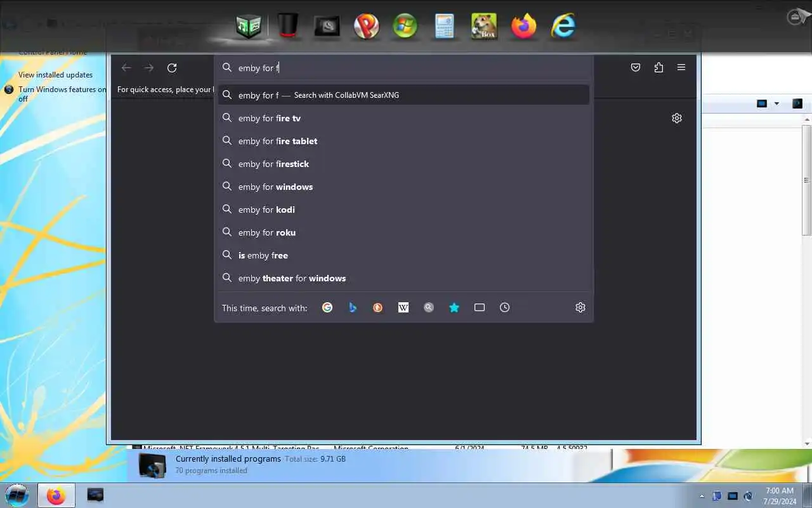This screenshot has width=812, height=508.
Task: Select suggestion 'emby theater for windows'
Action: click(x=403, y=278)
